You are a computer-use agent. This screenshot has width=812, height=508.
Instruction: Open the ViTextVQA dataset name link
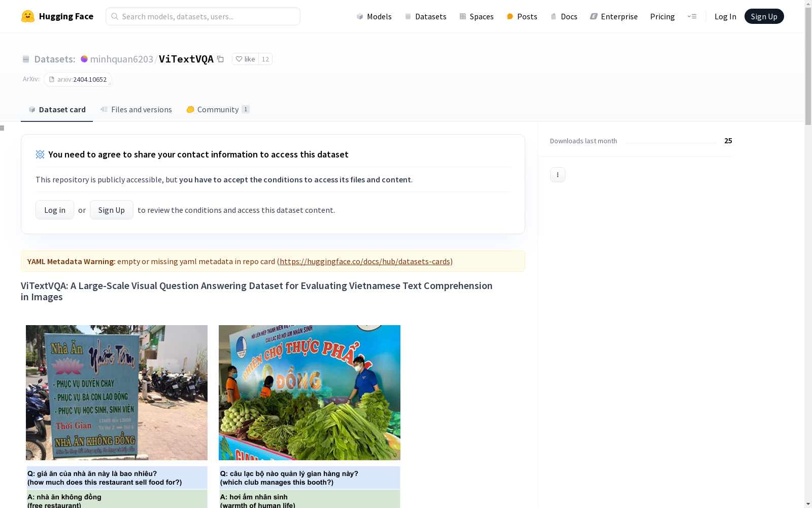(186, 59)
